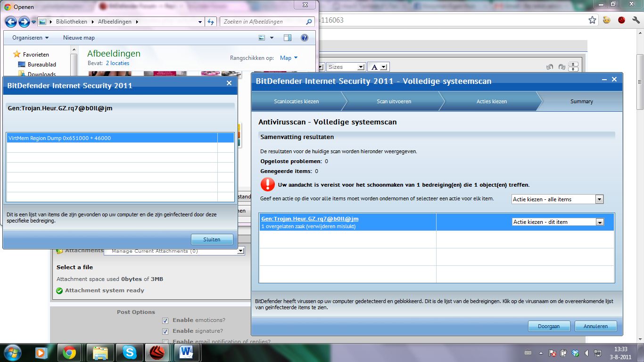644x362 pixels.
Task: Switch to BitDefender in the taskbar
Action: (x=157, y=353)
